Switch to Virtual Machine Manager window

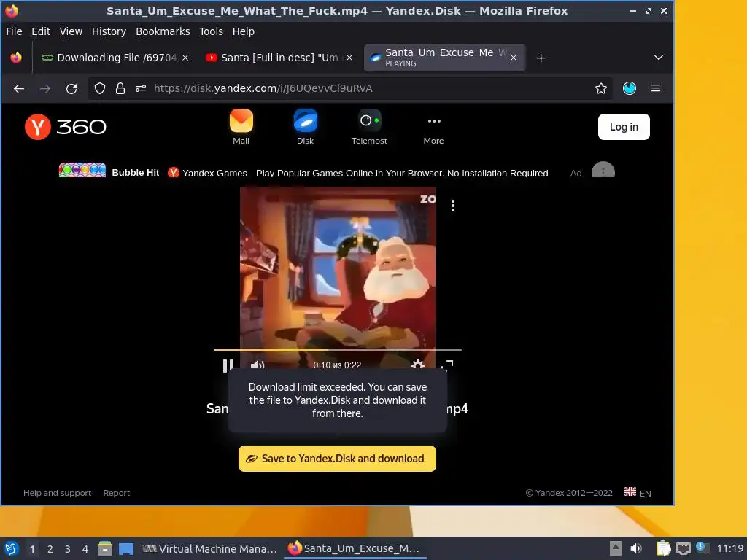pos(209,548)
